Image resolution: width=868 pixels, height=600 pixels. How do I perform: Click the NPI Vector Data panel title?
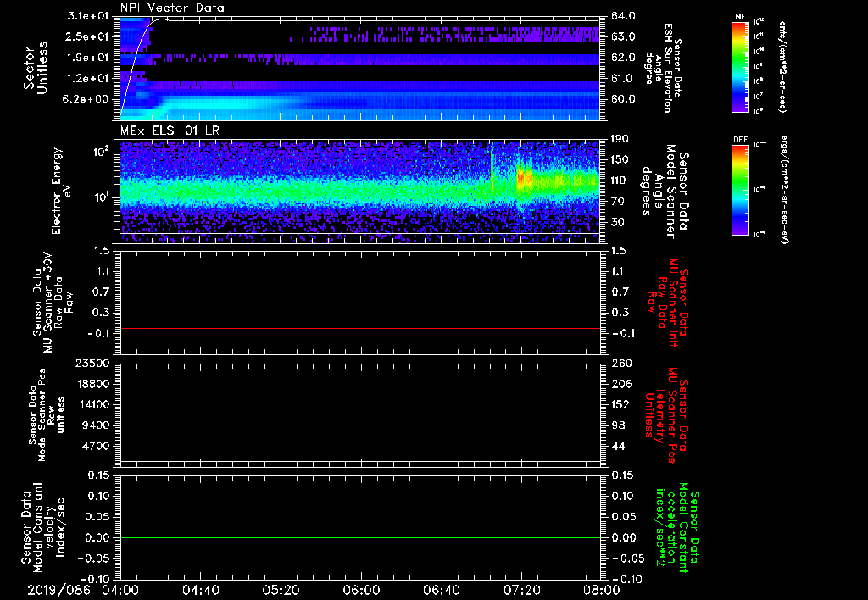[172, 8]
